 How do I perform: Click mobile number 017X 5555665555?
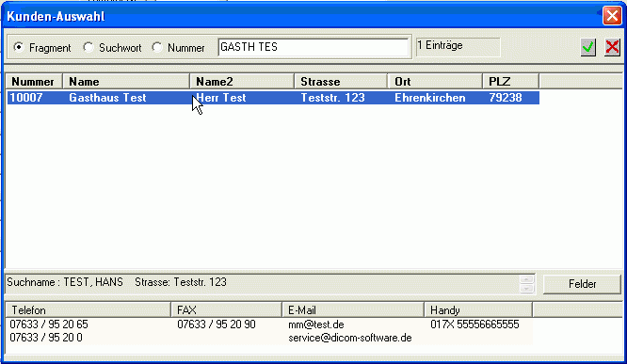coord(474,324)
